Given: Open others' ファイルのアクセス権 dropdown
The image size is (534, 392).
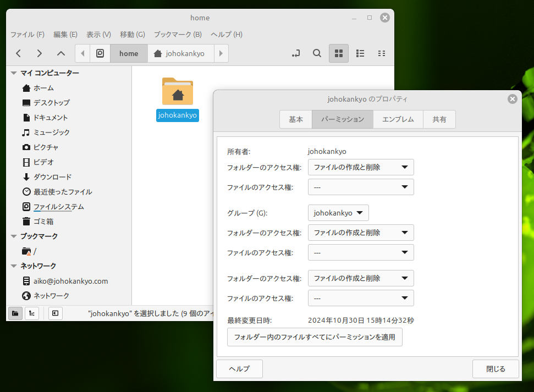Looking at the screenshot, I should (361, 298).
